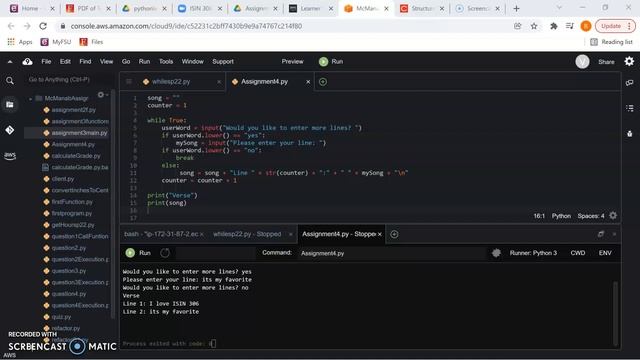Image resolution: width=640 pixels, height=360 pixels.
Task: Open Cloud9 preferences gear icon
Action: (x=629, y=61)
